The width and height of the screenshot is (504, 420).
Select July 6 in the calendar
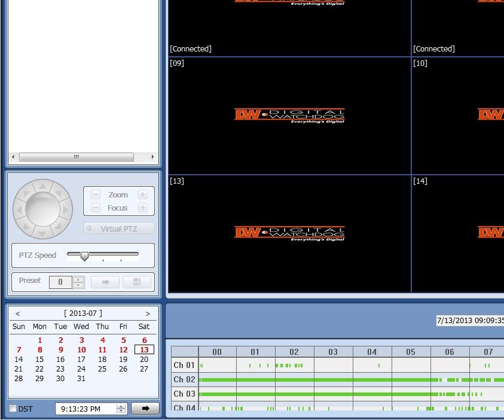pos(144,340)
